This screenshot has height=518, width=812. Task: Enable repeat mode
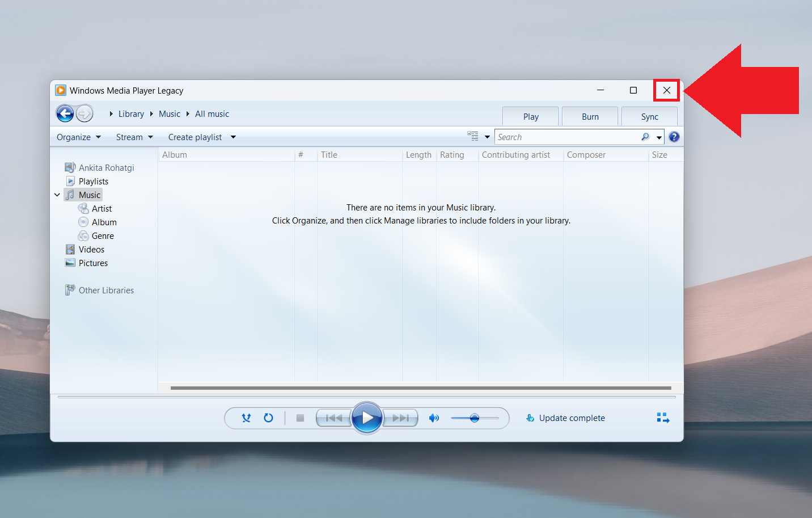pyautogui.click(x=268, y=418)
